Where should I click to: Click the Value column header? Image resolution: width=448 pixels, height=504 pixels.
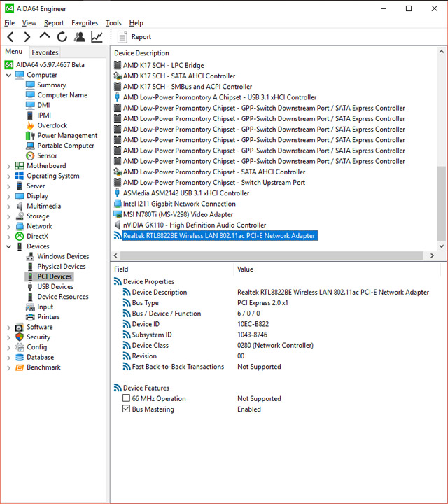[x=245, y=269]
